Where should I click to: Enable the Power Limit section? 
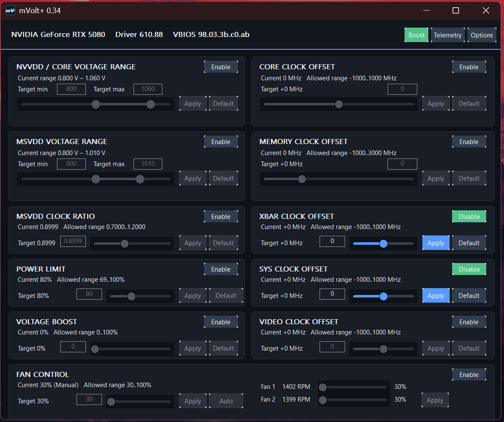click(x=221, y=269)
